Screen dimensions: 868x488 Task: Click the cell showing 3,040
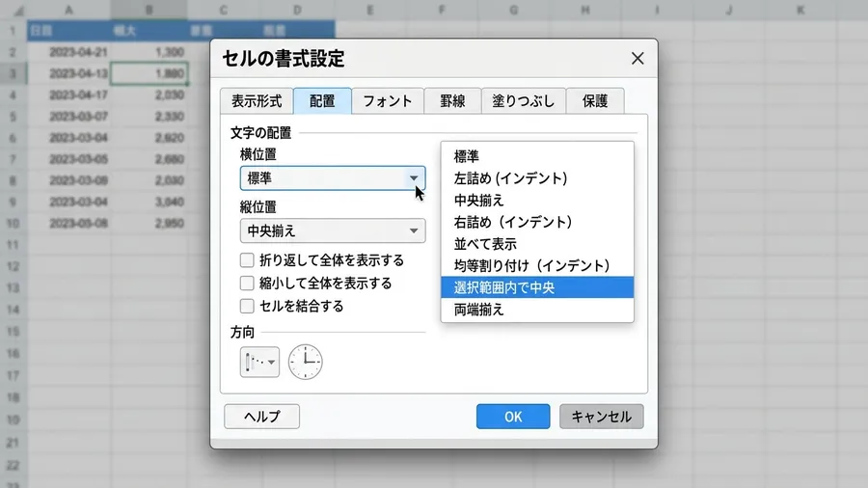pos(149,202)
